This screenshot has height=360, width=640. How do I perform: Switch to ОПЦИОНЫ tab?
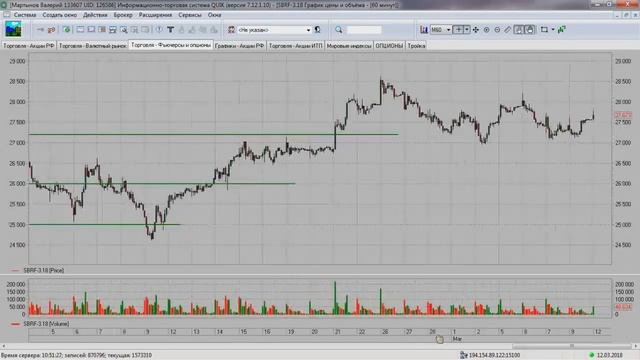click(x=389, y=46)
